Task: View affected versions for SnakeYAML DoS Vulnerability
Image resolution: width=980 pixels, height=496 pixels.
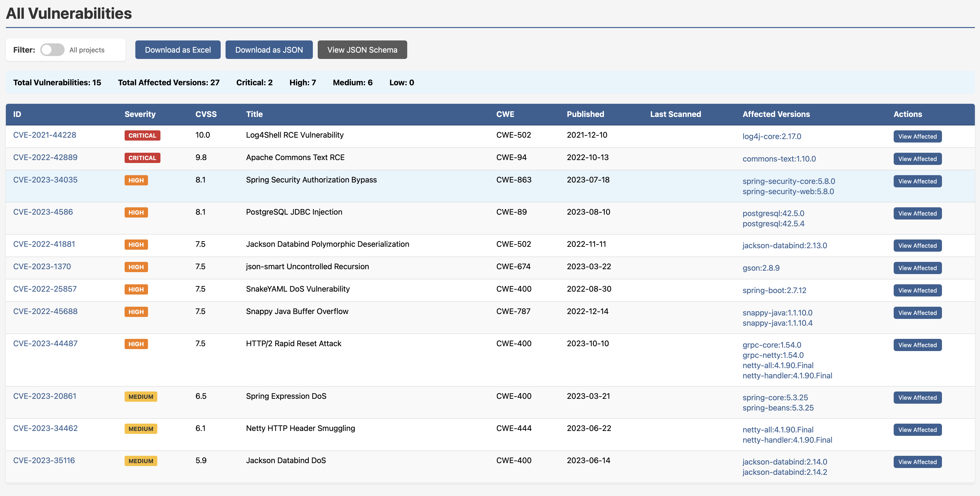Action: 917,290
